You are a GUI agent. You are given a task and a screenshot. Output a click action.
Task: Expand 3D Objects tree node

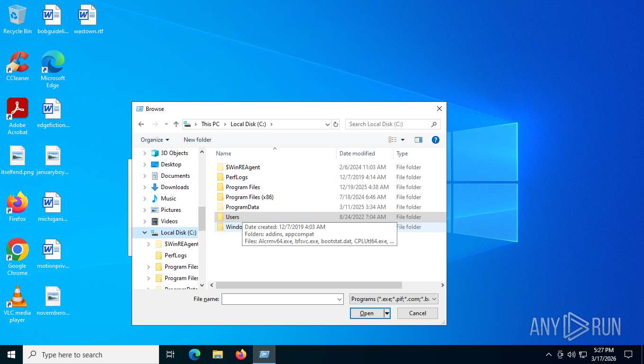(145, 153)
